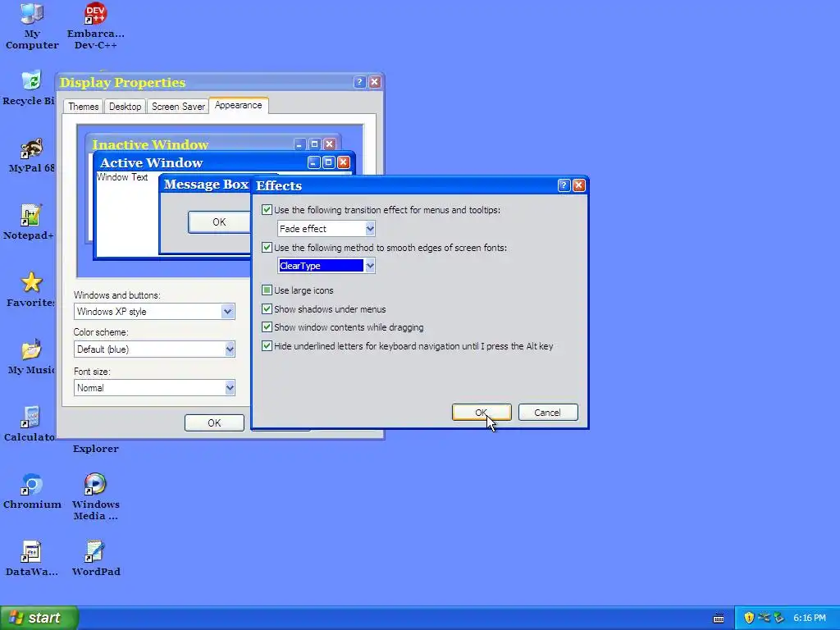
Task: Switch to the Desktop tab
Action: 125,107
